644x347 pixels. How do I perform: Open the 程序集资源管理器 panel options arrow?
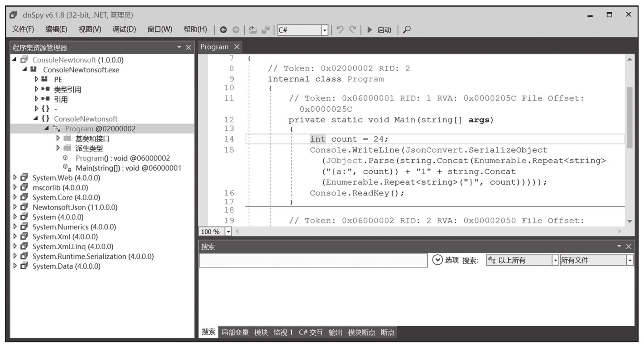click(179, 48)
